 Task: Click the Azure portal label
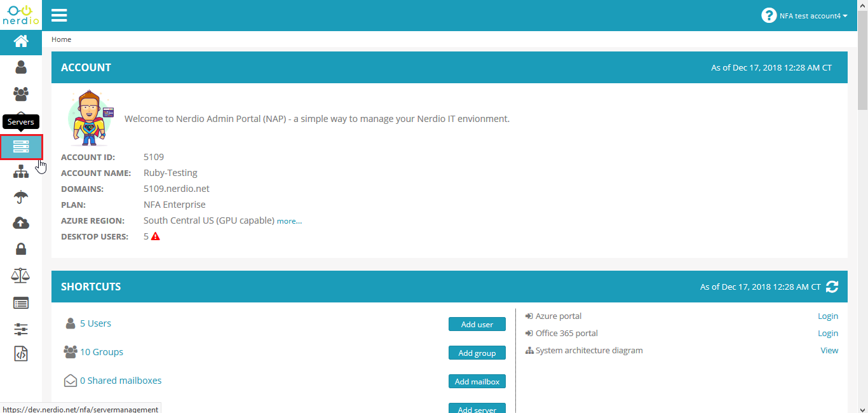tap(559, 316)
